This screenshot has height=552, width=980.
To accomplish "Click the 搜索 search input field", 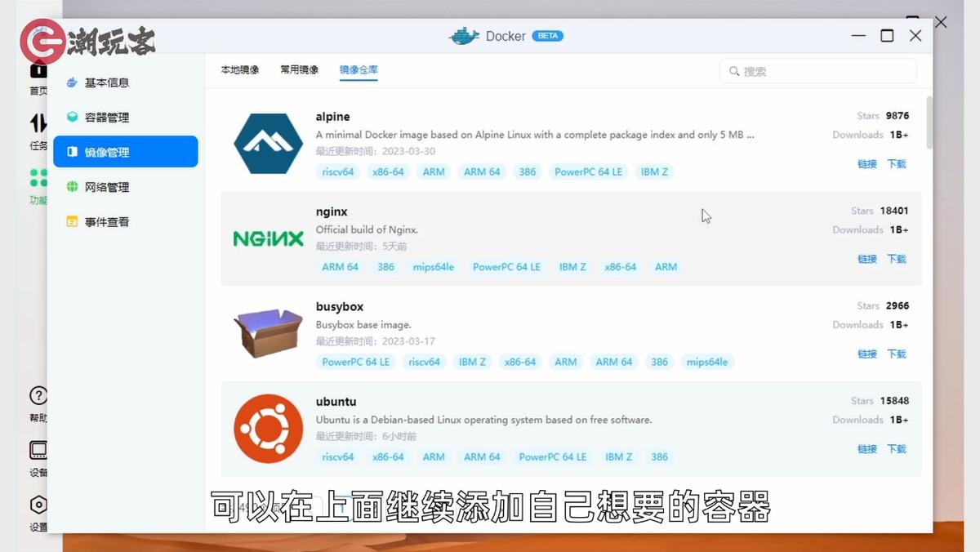I will coord(817,71).
